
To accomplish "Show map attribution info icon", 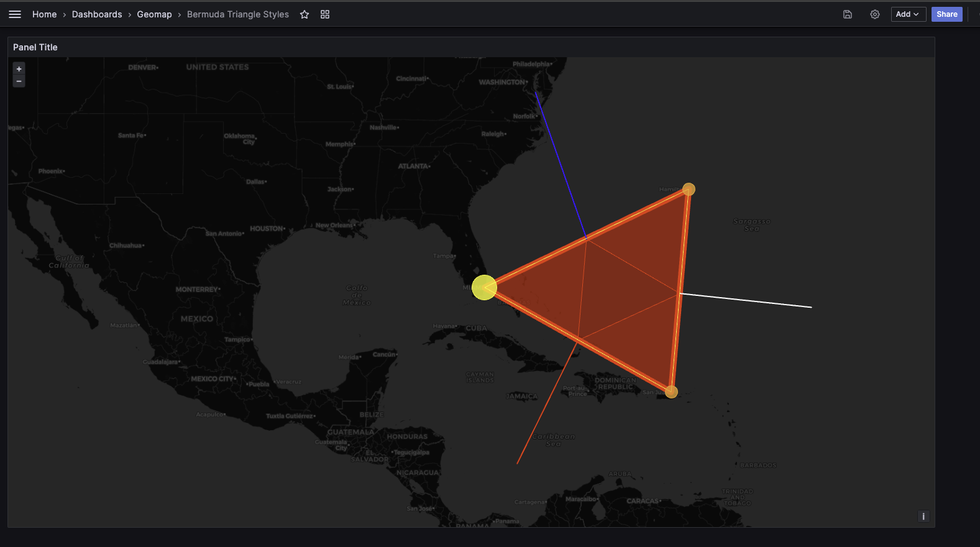I will tap(923, 517).
